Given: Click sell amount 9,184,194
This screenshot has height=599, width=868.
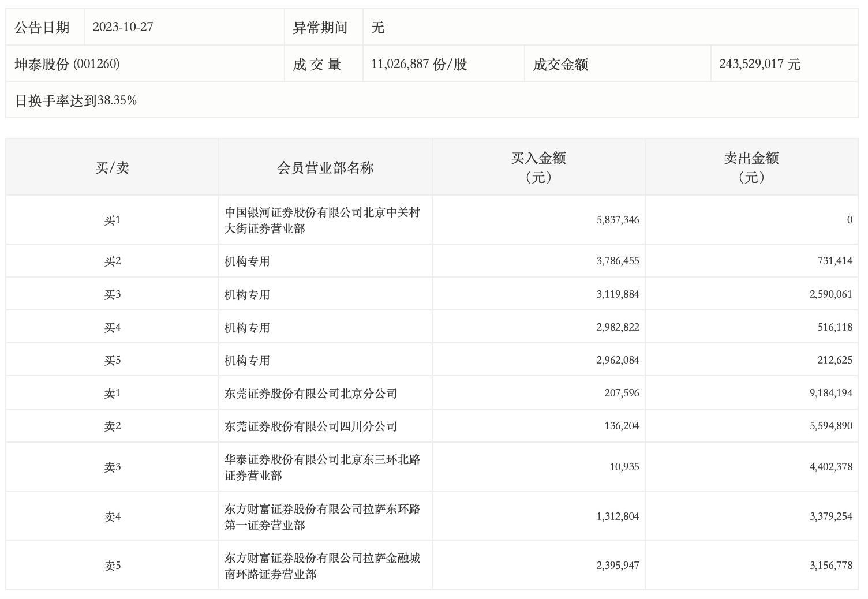Looking at the screenshot, I should click(830, 393).
